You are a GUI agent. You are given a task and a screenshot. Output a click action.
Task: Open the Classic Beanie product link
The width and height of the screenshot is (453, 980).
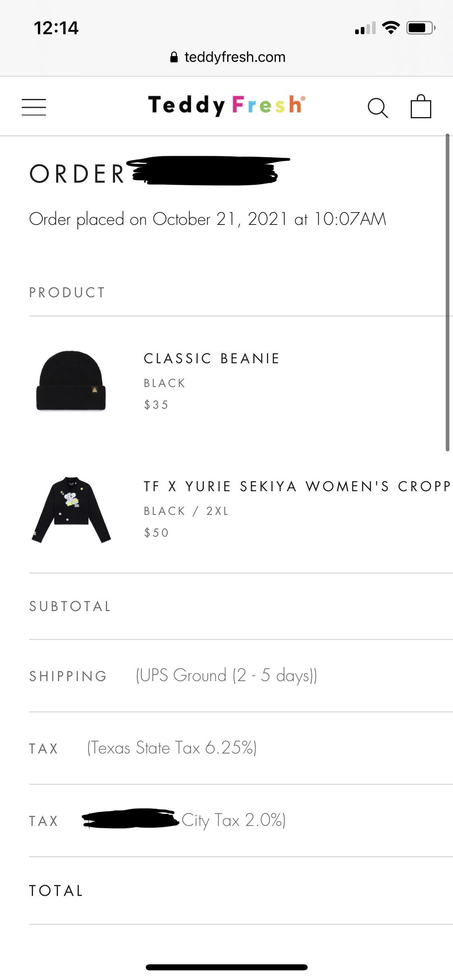(x=211, y=358)
